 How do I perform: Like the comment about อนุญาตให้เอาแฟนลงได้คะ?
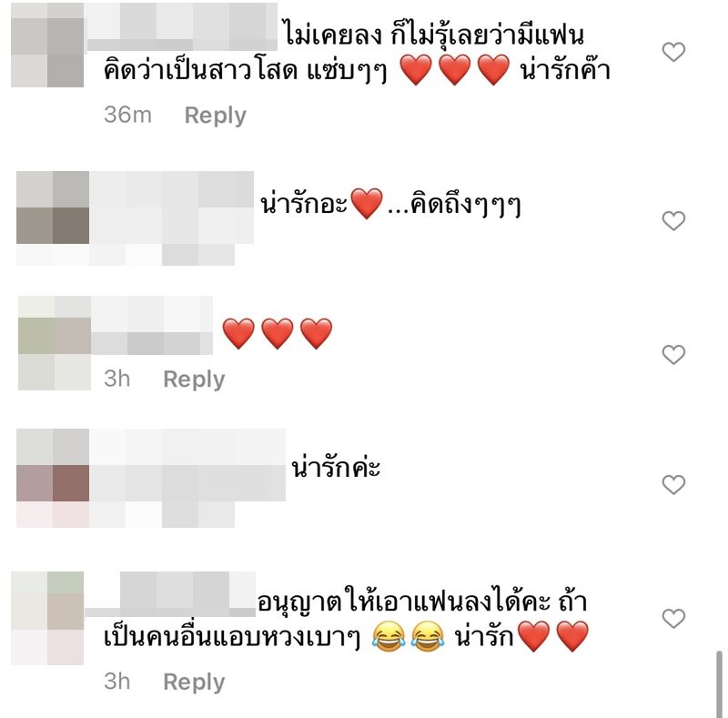tap(673, 619)
